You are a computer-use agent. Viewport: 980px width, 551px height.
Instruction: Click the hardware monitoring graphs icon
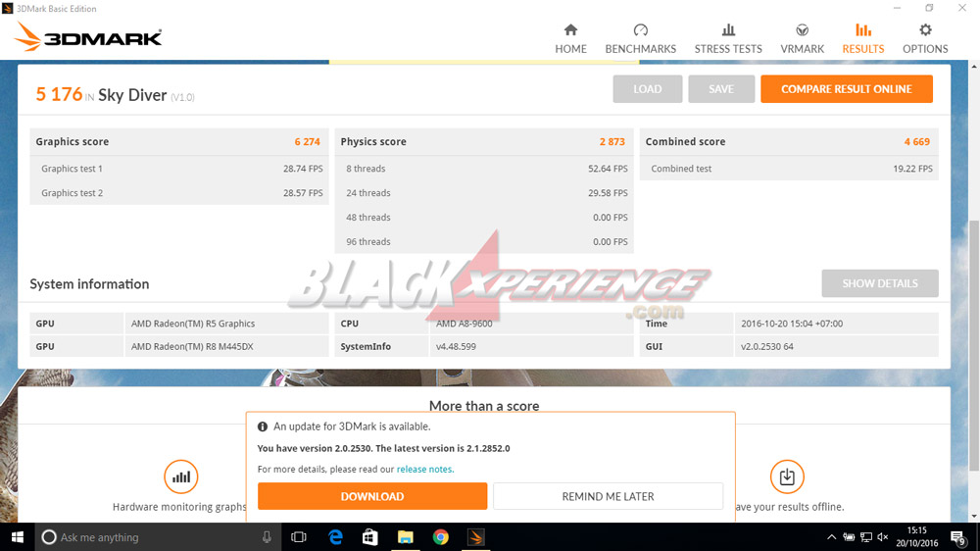(x=181, y=477)
